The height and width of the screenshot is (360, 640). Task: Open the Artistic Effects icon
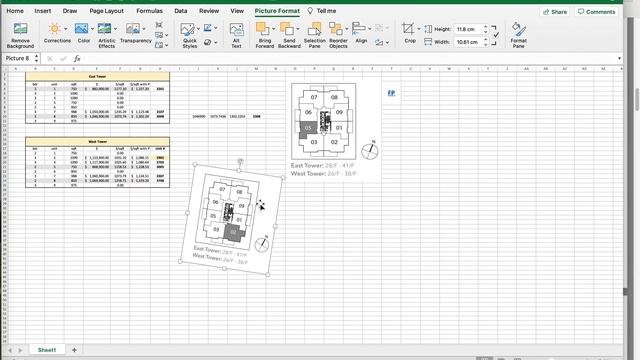[x=104, y=29]
